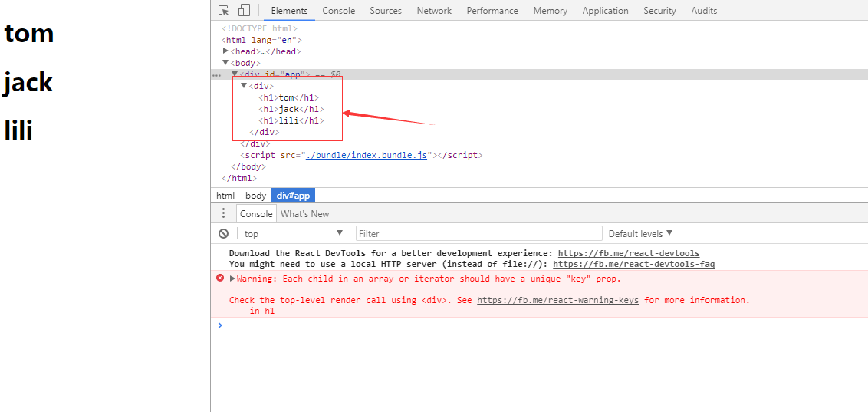Click the red error icon beside the warning

tap(220, 278)
